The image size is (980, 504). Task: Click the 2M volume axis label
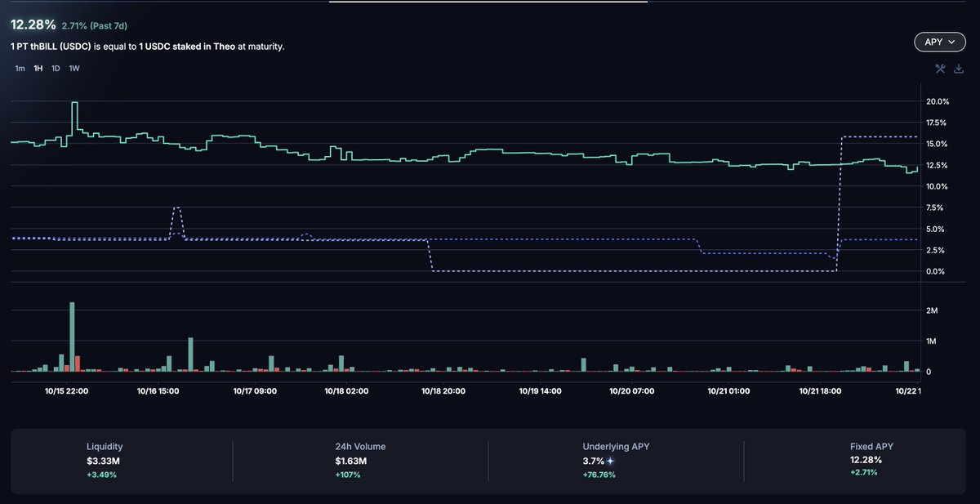930,311
